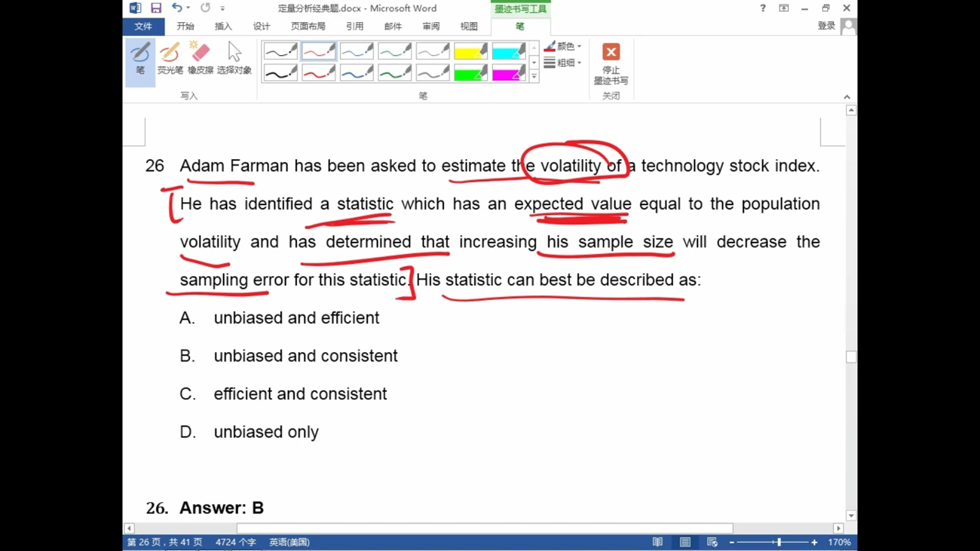Click Stop Inking (停止墨迹书写) button
Screen dimensions: 980x551
611,64
